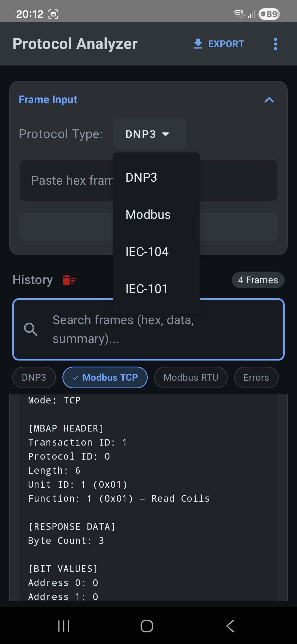Click the search magnifier icon
This screenshot has height=644, width=297.
pos(31,329)
